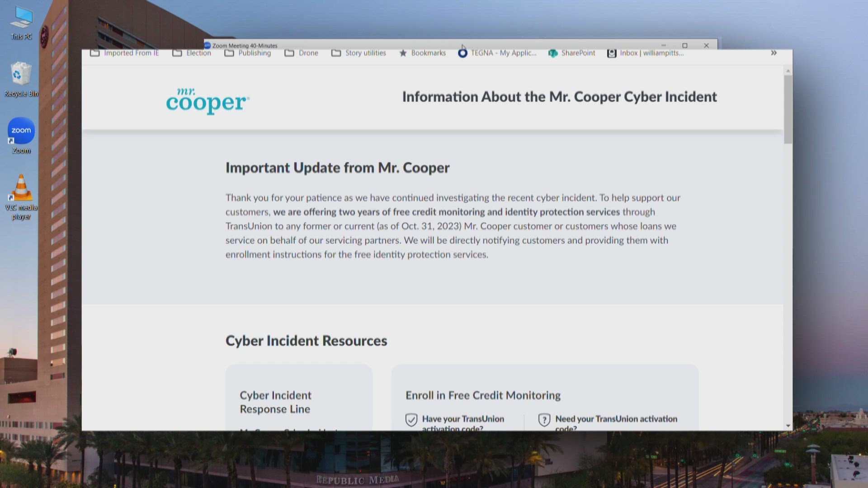Expand the bookmarks overflow chevron
868x488 pixels.
coord(774,53)
